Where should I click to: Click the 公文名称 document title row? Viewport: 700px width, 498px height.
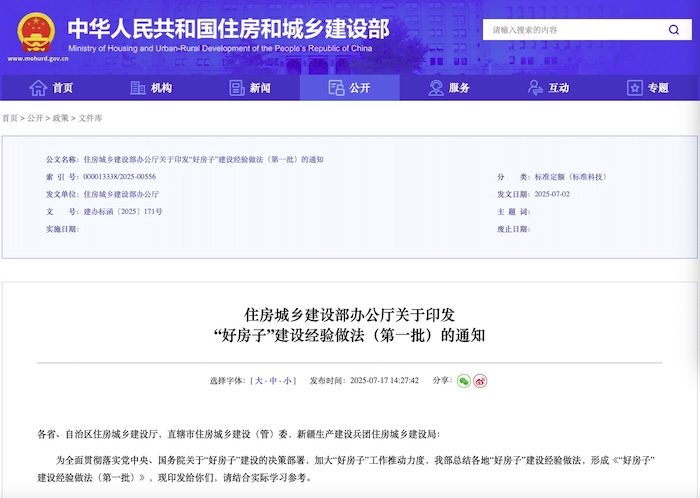185,159
